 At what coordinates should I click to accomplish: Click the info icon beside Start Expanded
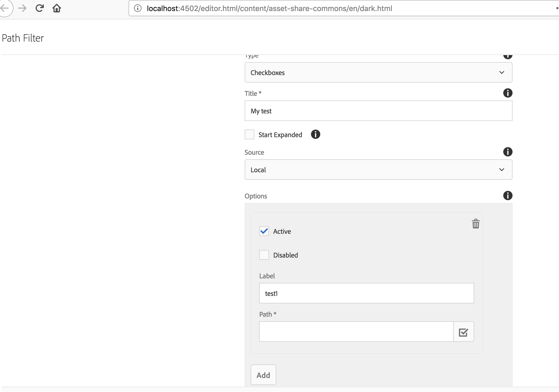315,134
